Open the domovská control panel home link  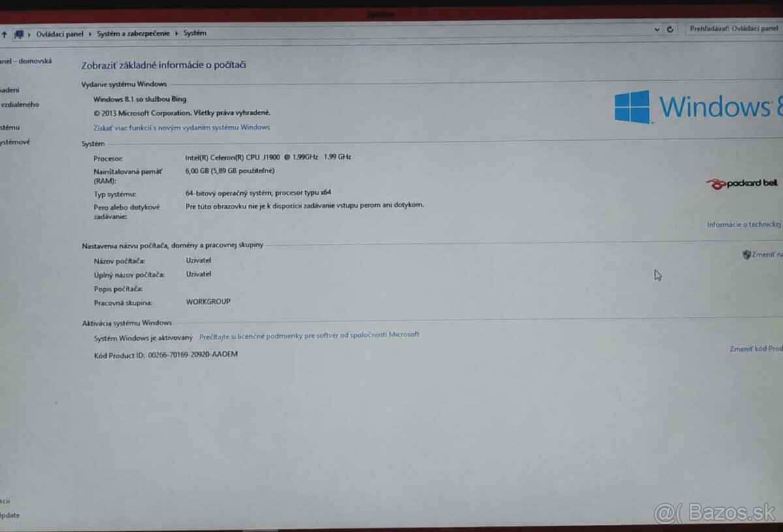[26, 61]
